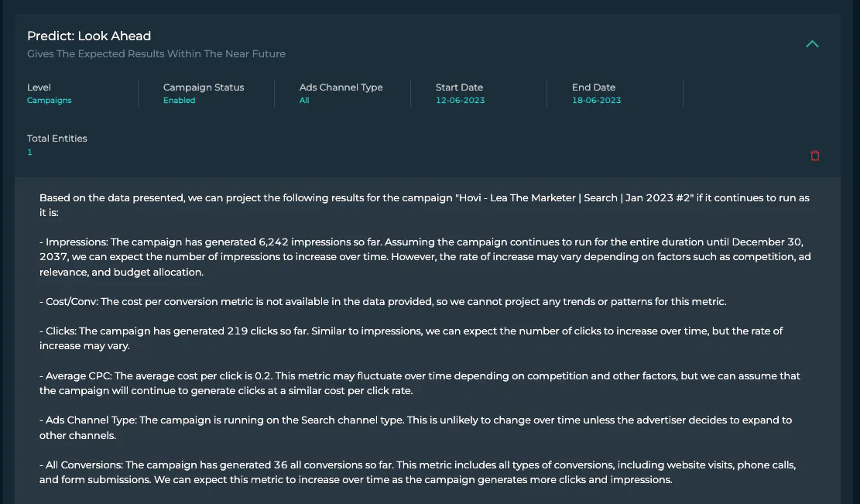This screenshot has width=860, height=504.
Task: Click the Campaign Status label
Action: click(204, 87)
